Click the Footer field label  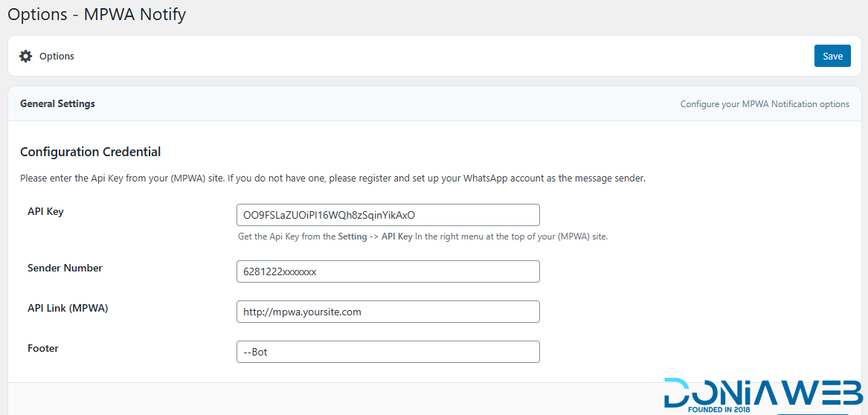click(42, 348)
